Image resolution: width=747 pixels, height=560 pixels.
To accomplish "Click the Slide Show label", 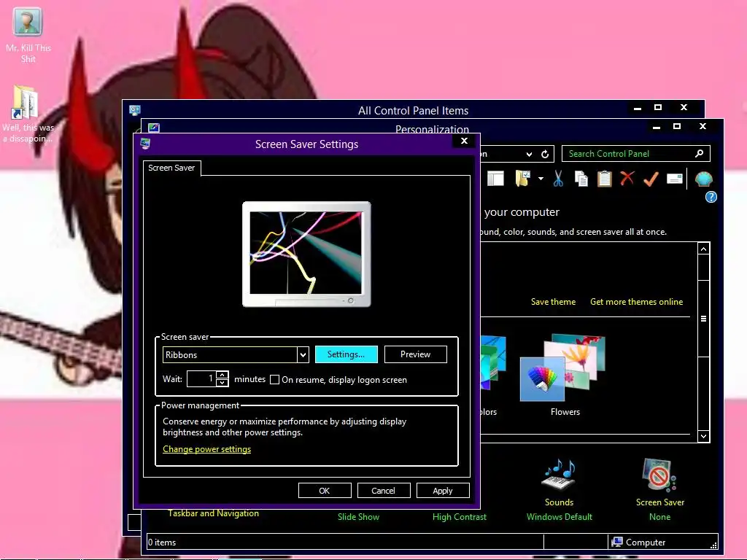I will point(358,517).
